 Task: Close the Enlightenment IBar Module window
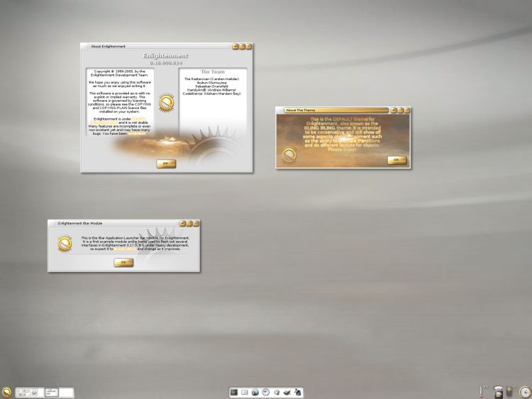coord(196,223)
